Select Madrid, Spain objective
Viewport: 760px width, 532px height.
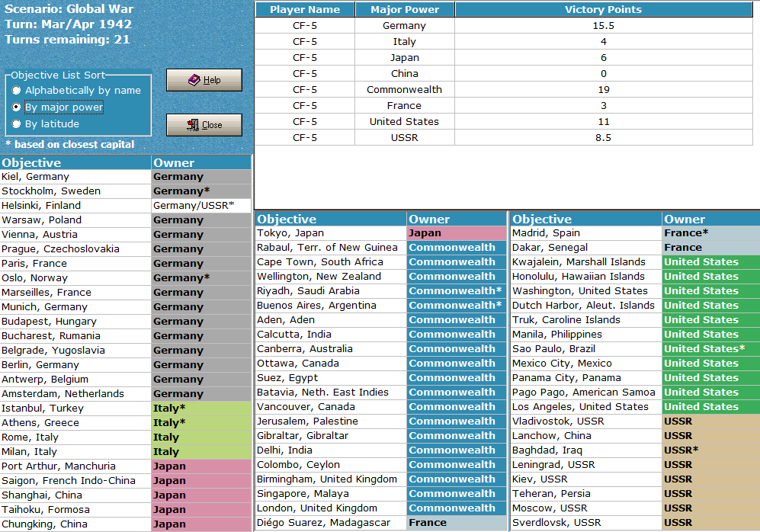point(586,233)
